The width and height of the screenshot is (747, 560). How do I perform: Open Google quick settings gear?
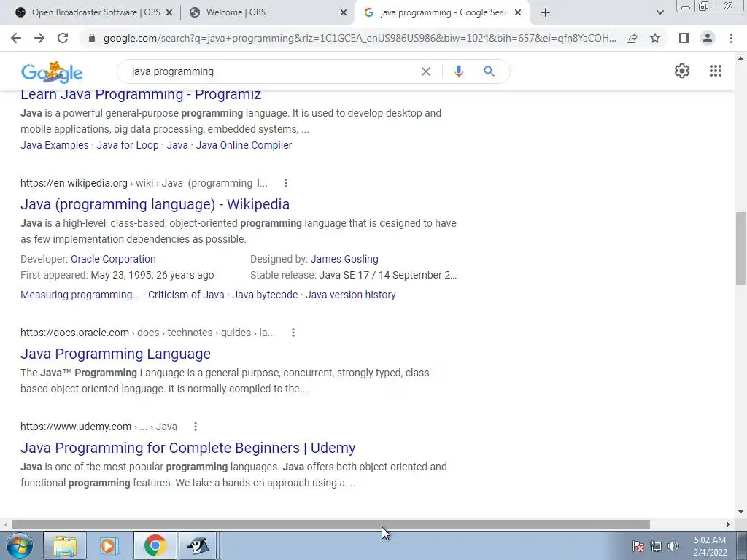pos(682,71)
